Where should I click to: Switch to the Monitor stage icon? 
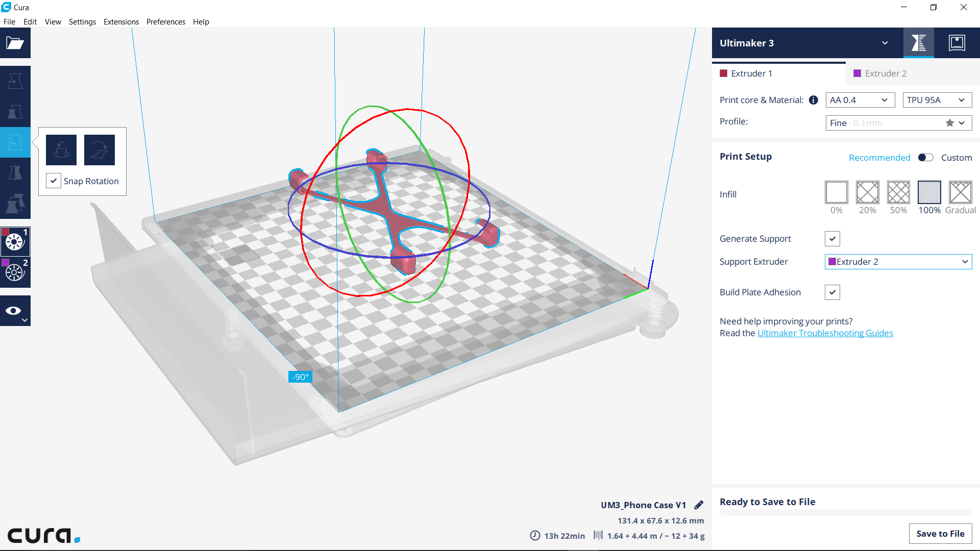(957, 43)
